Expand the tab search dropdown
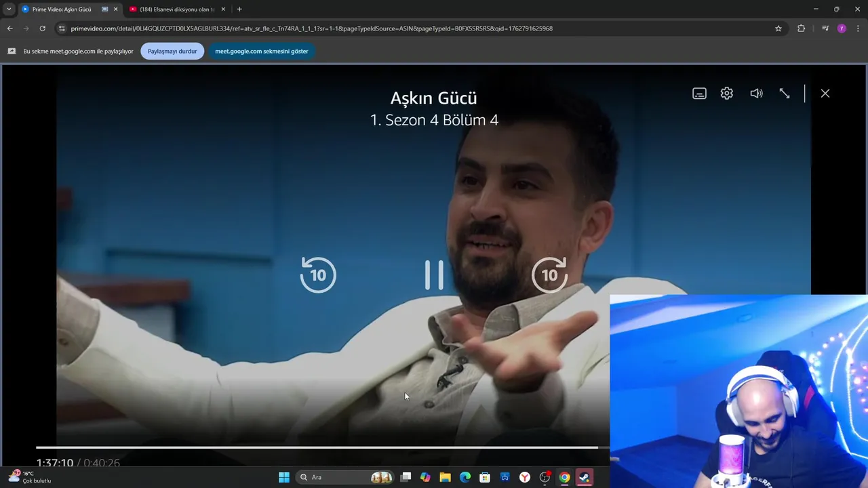This screenshot has width=868, height=488. [x=9, y=9]
